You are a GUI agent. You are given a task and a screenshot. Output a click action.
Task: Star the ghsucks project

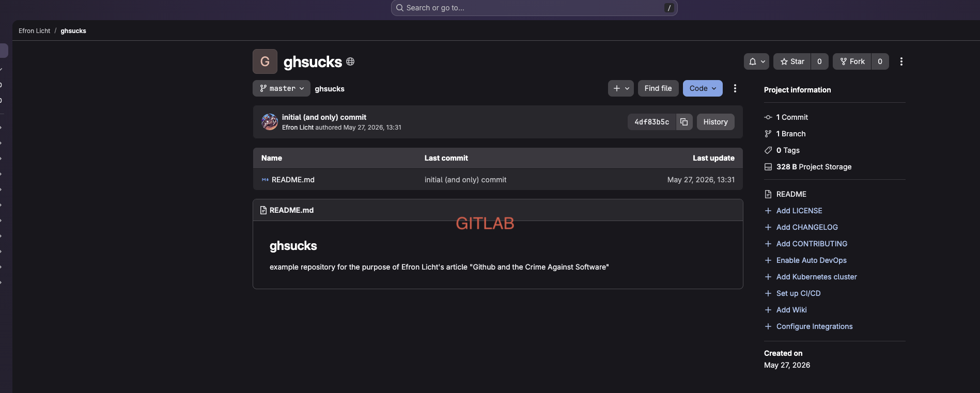click(x=792, y=61)
